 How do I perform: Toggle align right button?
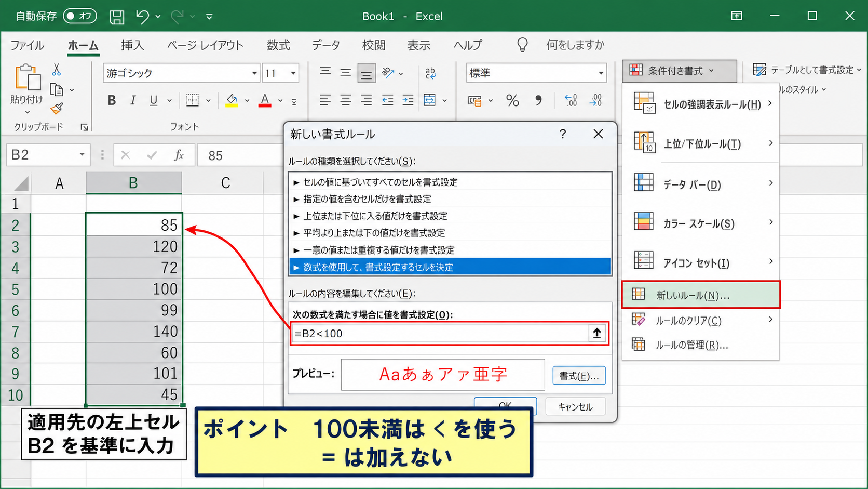pyautogui.click(x=367, y=100)
